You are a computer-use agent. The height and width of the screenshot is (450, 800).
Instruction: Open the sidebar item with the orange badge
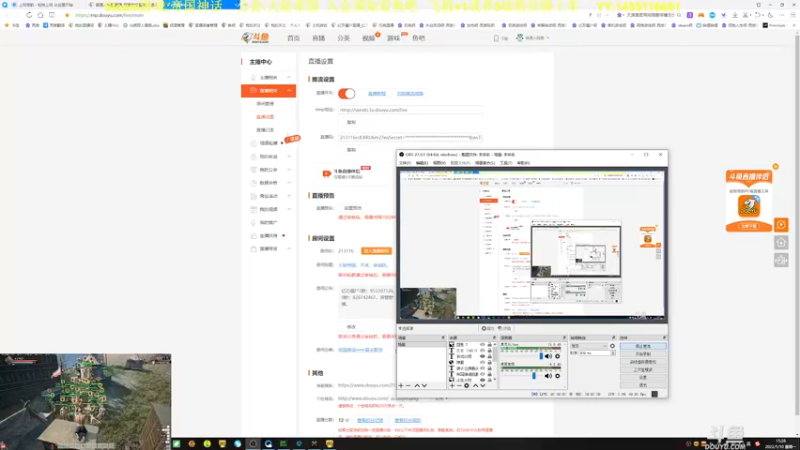268,143
